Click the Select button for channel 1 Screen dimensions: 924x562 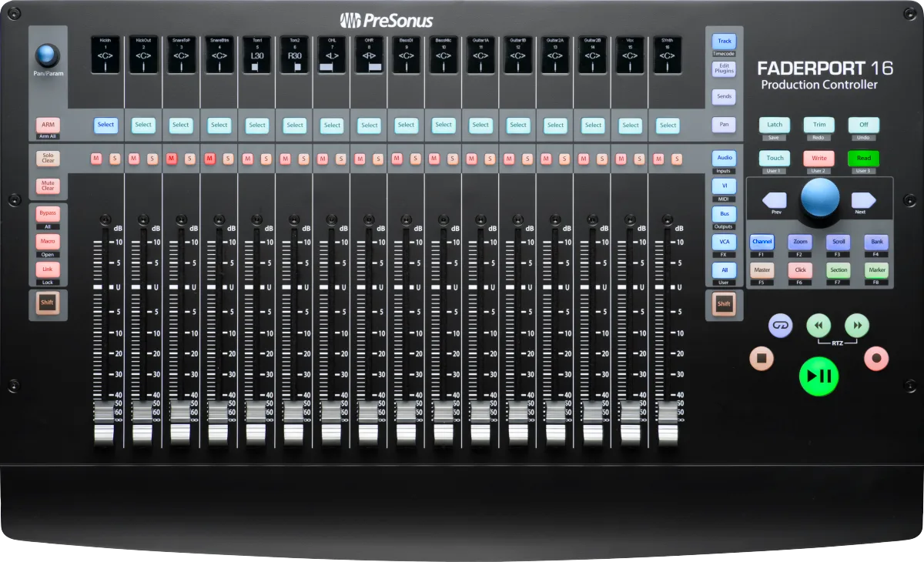pos(105,125)
